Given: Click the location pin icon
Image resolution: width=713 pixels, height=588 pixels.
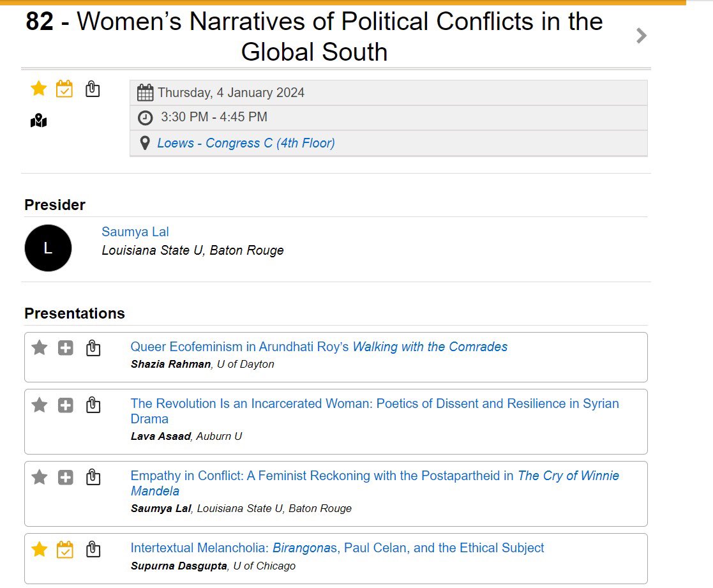Looking at the screenshot, I should tap(145, 143).
